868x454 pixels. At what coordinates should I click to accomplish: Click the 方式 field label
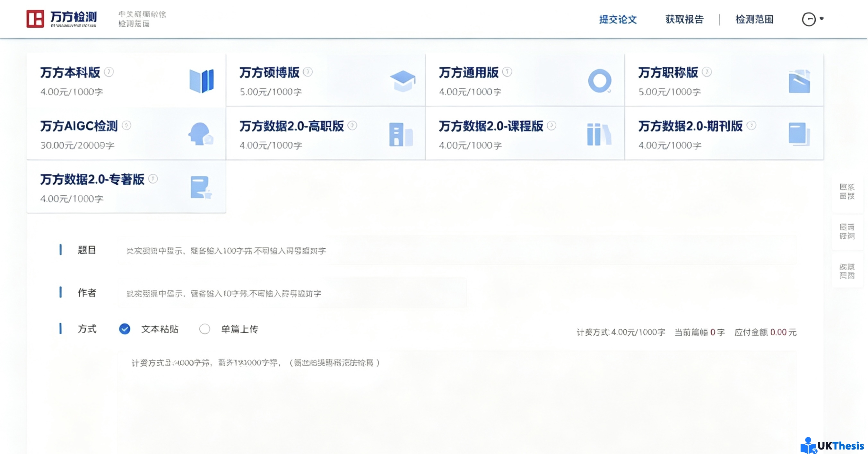tap(87, 329)
